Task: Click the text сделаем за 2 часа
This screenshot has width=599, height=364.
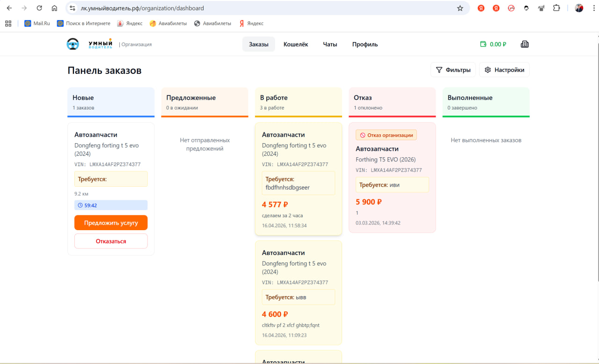Action: pyautogui.click(x=282, y=215)
